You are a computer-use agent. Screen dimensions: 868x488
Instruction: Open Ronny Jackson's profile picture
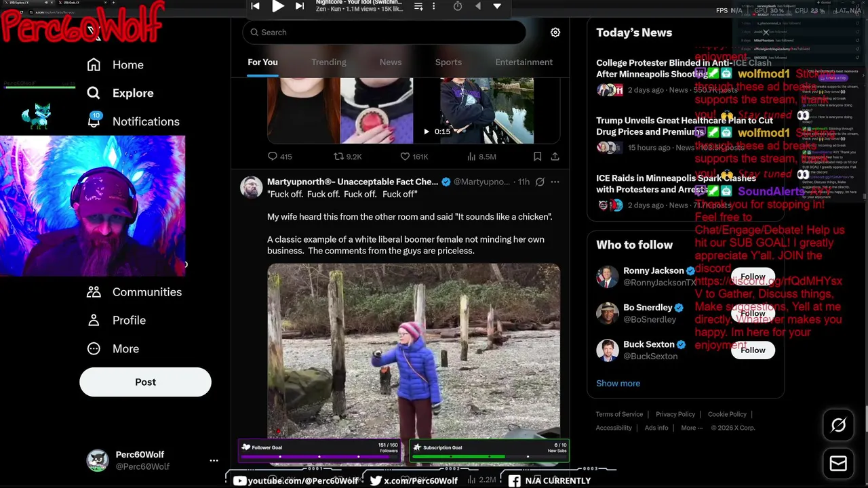(x=607, y=277)
